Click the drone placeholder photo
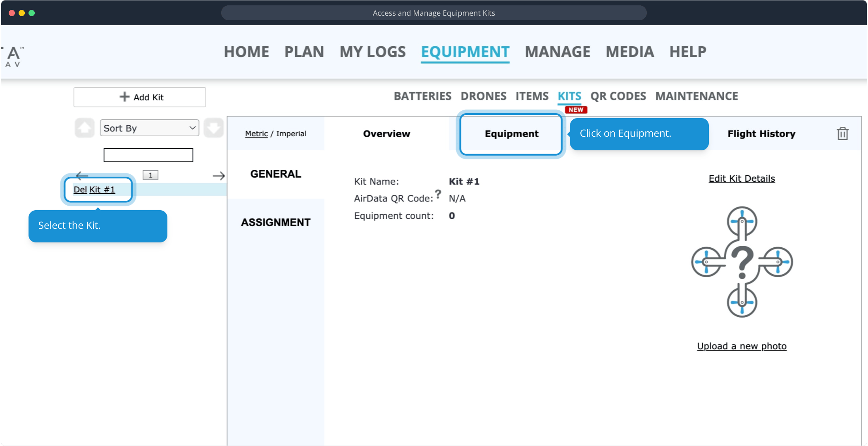This screenshot has width=868, height=446. click(742, 262)
